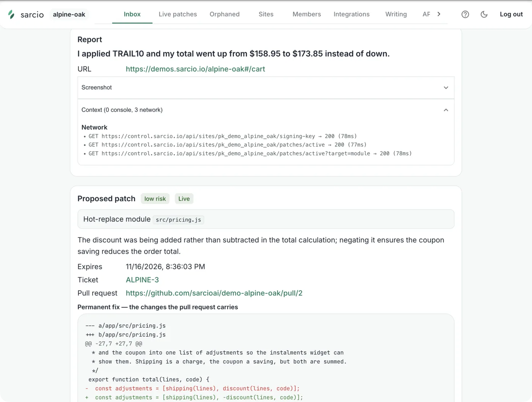Open the alpine-oak cart demo URL
This screenshot has height=402, width=532.
(x=195, y=69)
